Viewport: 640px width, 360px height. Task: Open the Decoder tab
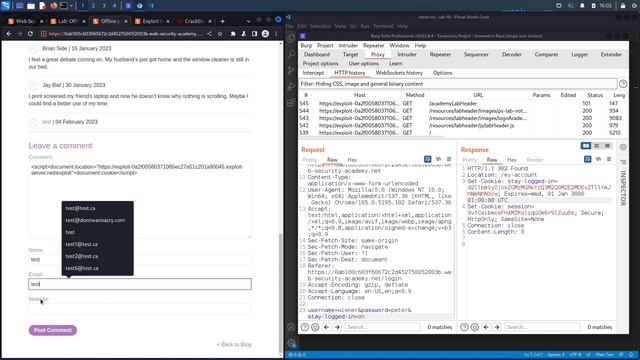(x=511, y=54)
